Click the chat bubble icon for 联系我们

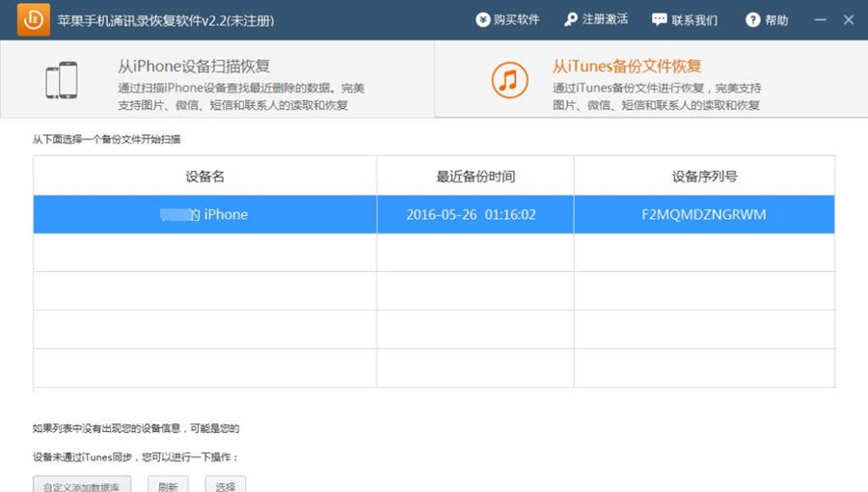(660, 20)
